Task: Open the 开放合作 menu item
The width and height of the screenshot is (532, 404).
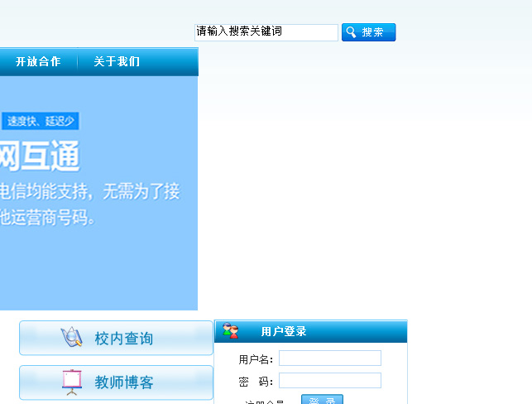Action: (x=38, y=62)
